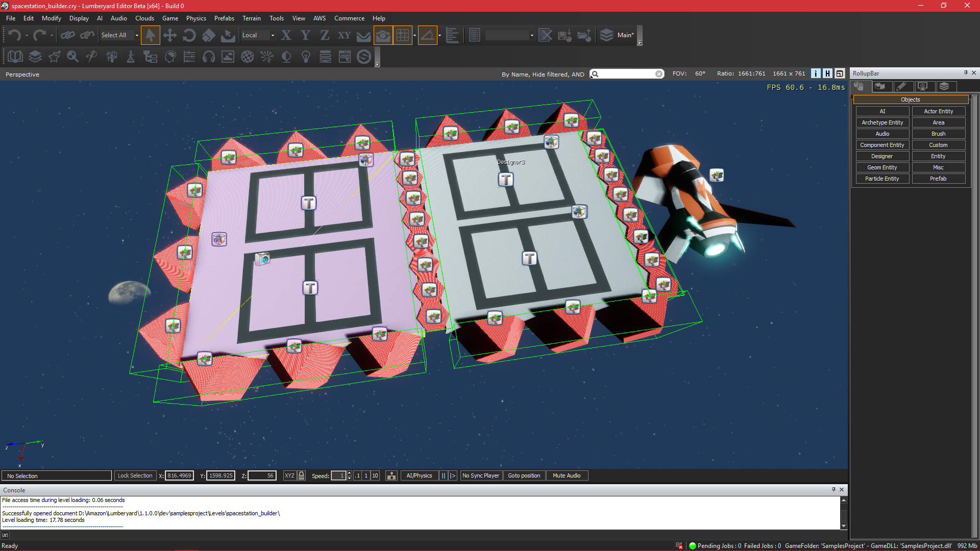Select the Move tool in toolbar
The height and width of the screenshot is (551, 980).
(x=170, y=35)
